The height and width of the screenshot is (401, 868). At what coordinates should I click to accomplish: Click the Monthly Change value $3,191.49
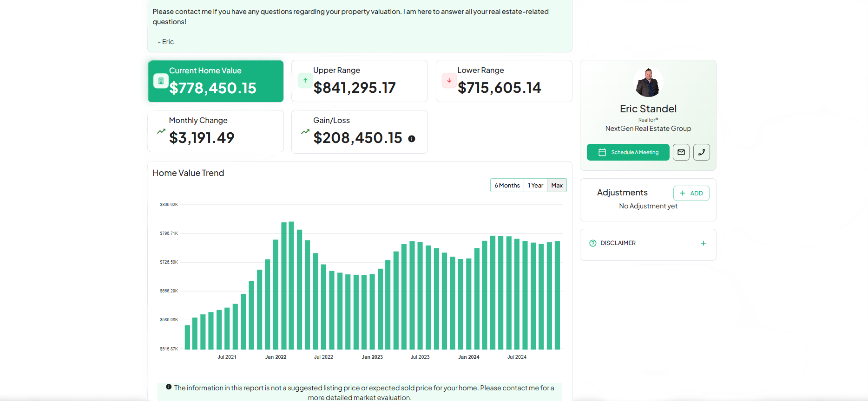point(202,137)
